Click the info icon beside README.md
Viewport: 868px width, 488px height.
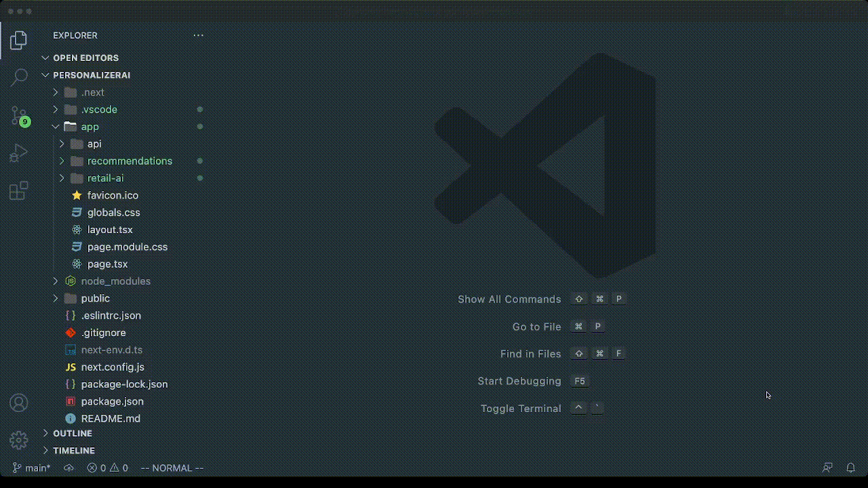pyautogui.click(x=71, y=418)
